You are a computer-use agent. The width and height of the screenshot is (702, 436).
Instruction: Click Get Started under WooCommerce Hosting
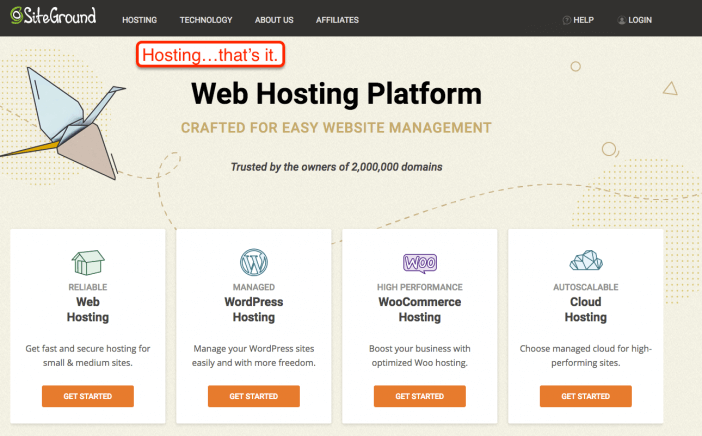coord(420,396)
